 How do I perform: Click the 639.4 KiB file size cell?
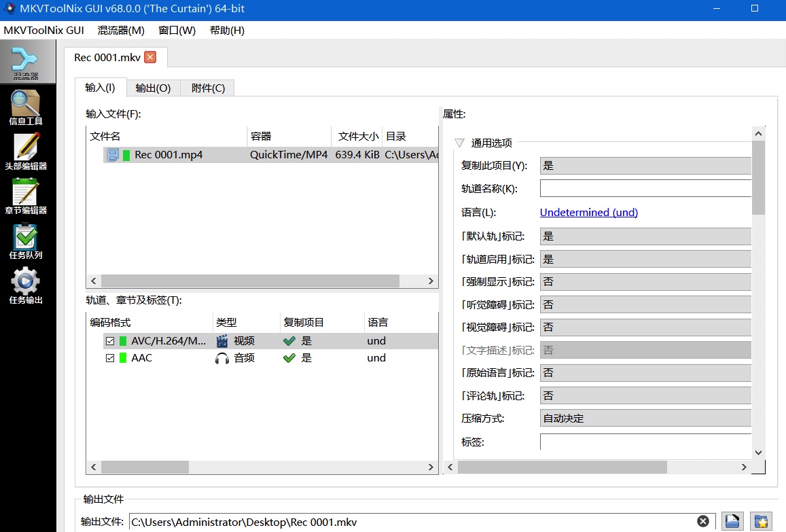[x=357, y=155]
